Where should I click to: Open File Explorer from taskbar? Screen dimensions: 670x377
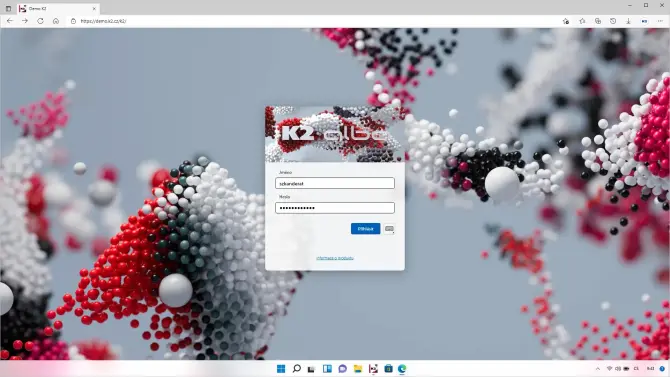pyautogui.click(x=358, y=368)
